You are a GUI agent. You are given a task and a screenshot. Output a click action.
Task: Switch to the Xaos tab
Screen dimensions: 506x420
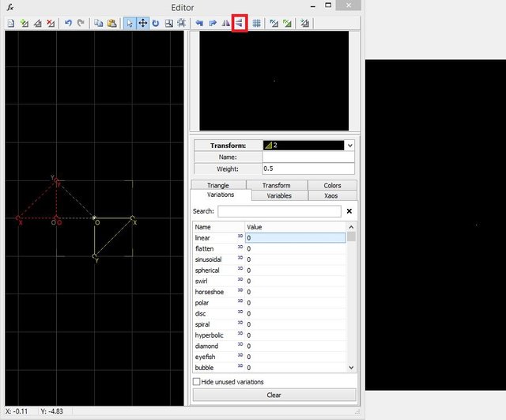(332, 195)
